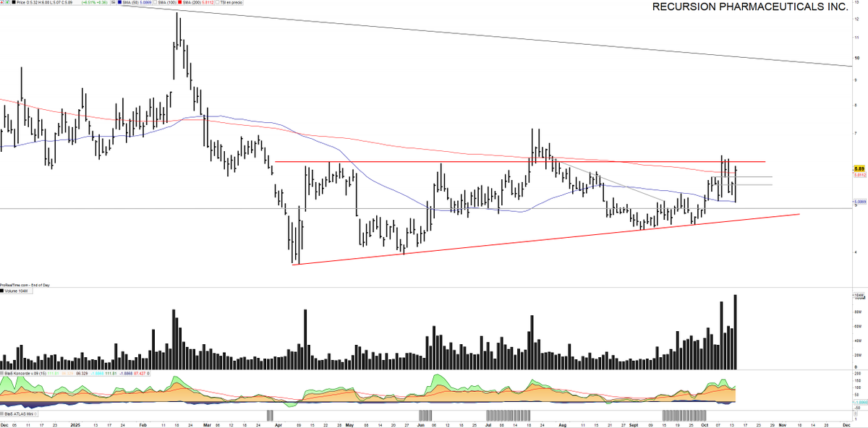Click the Nov label on the time axis
The width and height of the screenshot is (868, 428).
(784, 424)
